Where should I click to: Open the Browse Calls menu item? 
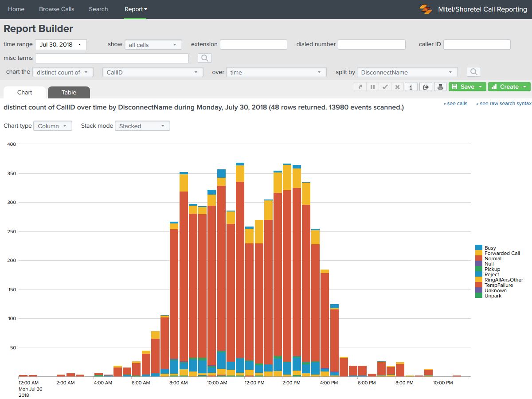57,9
